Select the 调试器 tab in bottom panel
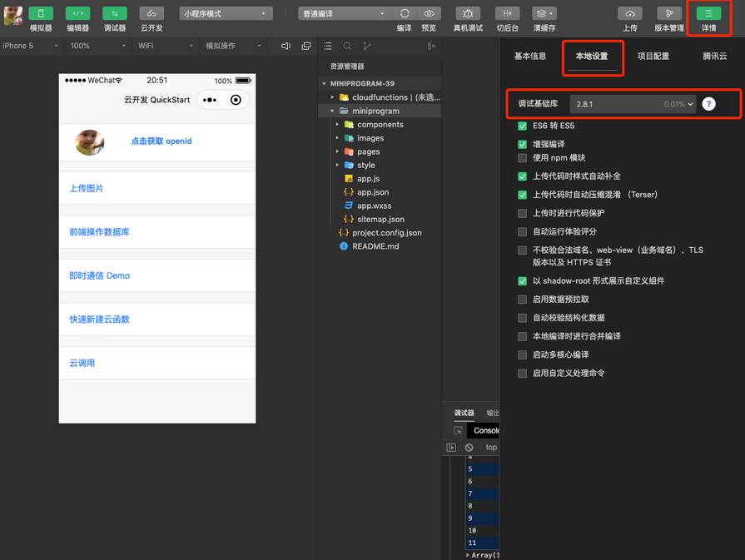Screen dimensions: 745x560 (x=464, y=413)
